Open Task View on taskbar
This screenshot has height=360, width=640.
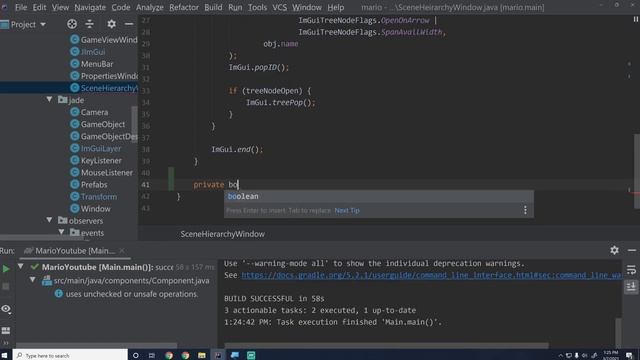(151, 355)
